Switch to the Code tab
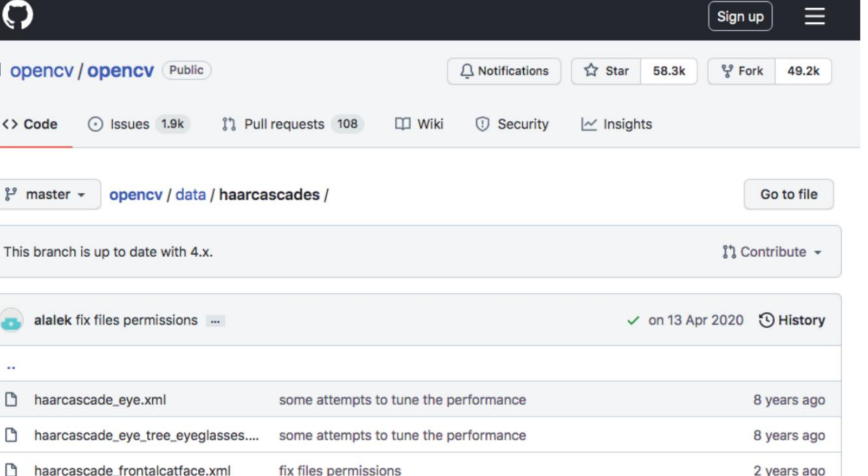Viewport: 868px width, 476px height. click(30, 124)
